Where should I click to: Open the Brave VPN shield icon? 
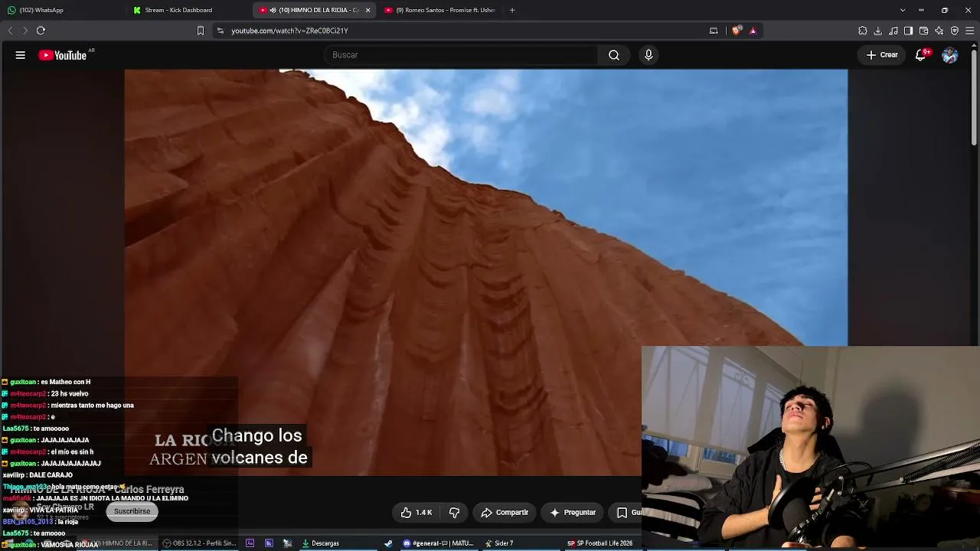pos(955,31)
